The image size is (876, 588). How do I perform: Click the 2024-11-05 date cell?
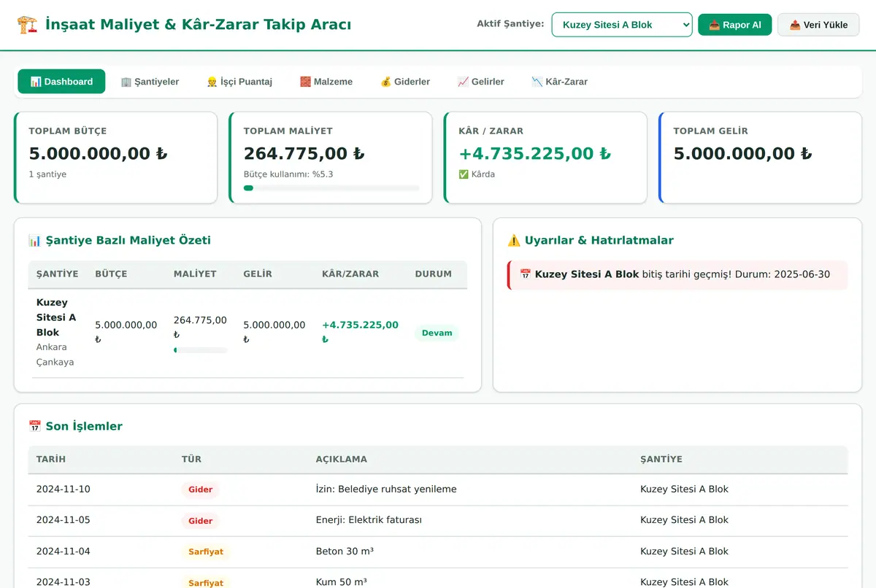[x=64, y=520]
